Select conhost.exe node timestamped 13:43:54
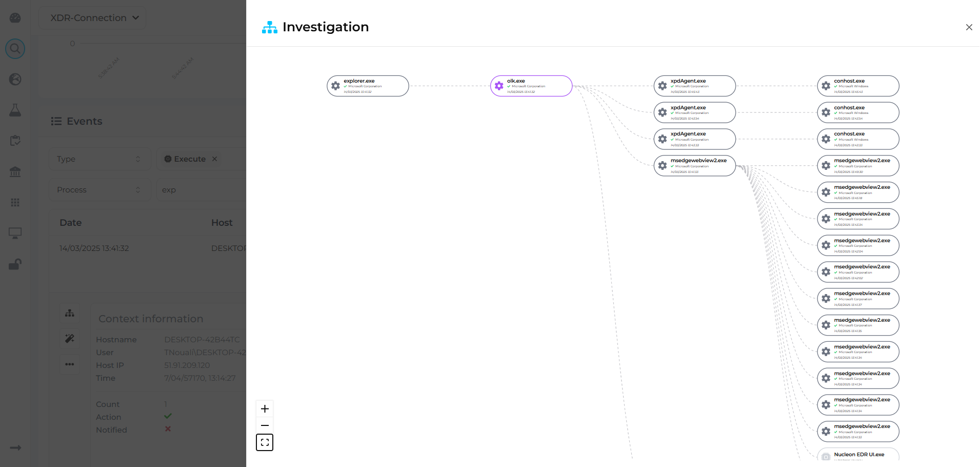This screenshot has width=980, height=467. 858,112
